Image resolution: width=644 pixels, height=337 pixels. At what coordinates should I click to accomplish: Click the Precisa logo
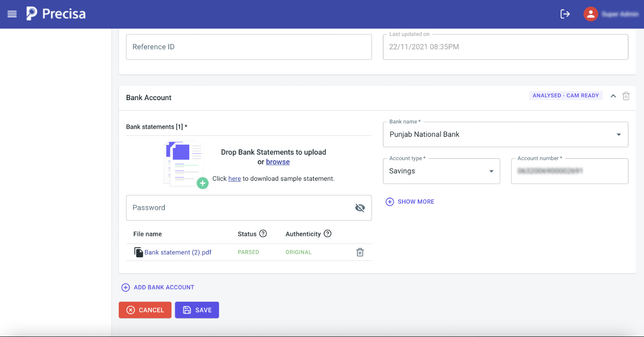[x=56, y=13]
